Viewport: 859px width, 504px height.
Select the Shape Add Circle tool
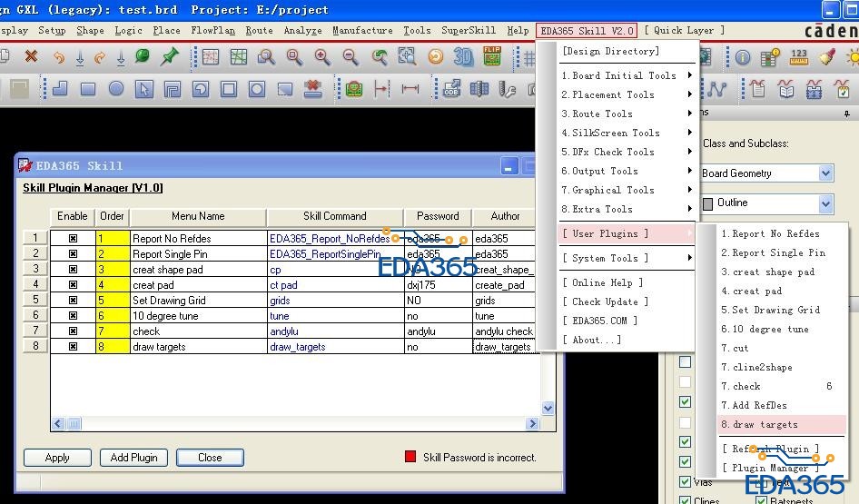116,89
